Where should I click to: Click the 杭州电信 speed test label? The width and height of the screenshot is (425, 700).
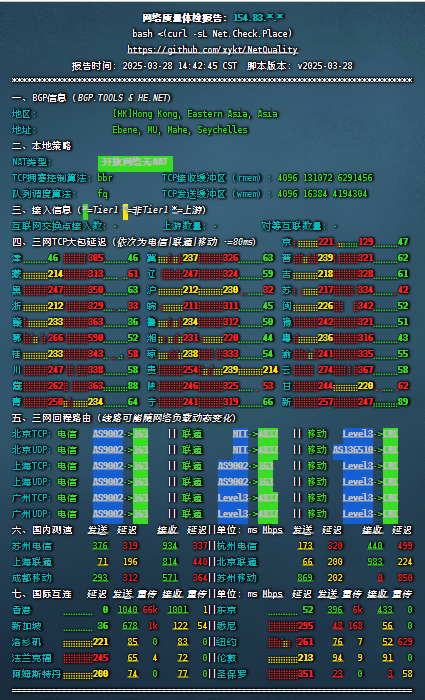click(237, 546)
